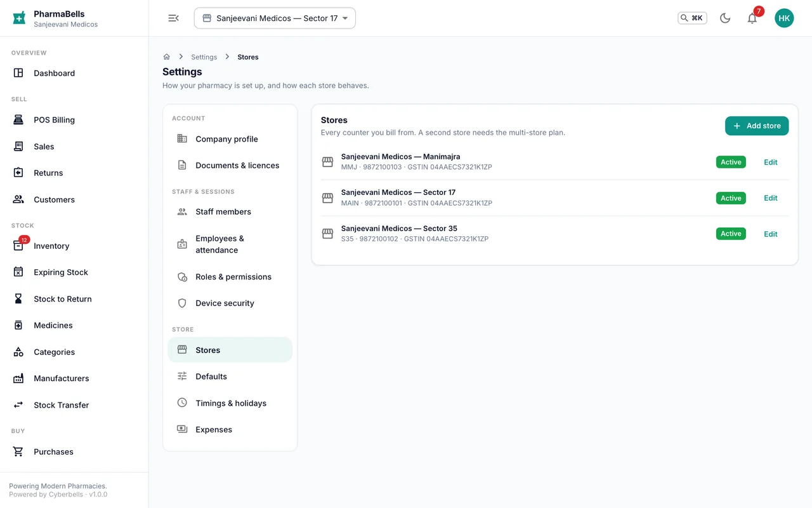Click the Active badge for the Manimajra store
This screenshot has width=812, height=508.
731,162
